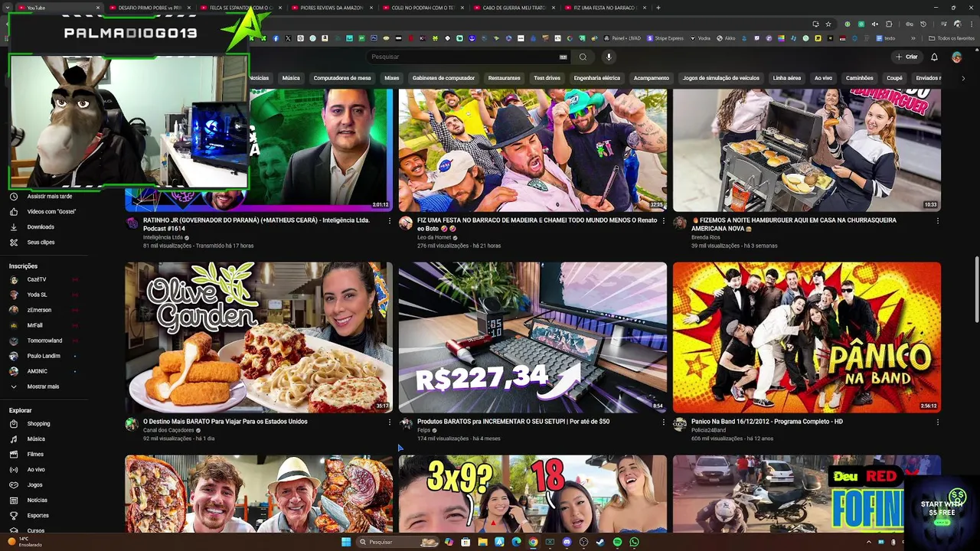This screenshot has height=551, width=980.
Task: Open Paulo Landim subscription channel
Action: (43, 356)
